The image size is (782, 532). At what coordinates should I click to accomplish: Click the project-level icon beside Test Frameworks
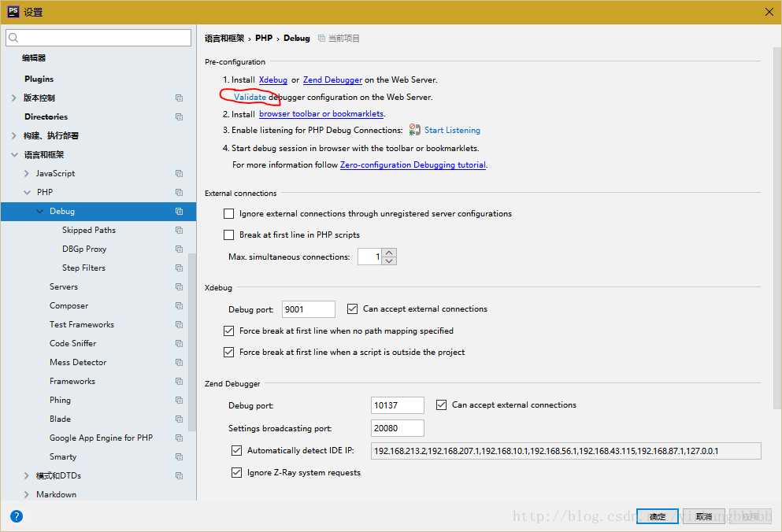179,324
